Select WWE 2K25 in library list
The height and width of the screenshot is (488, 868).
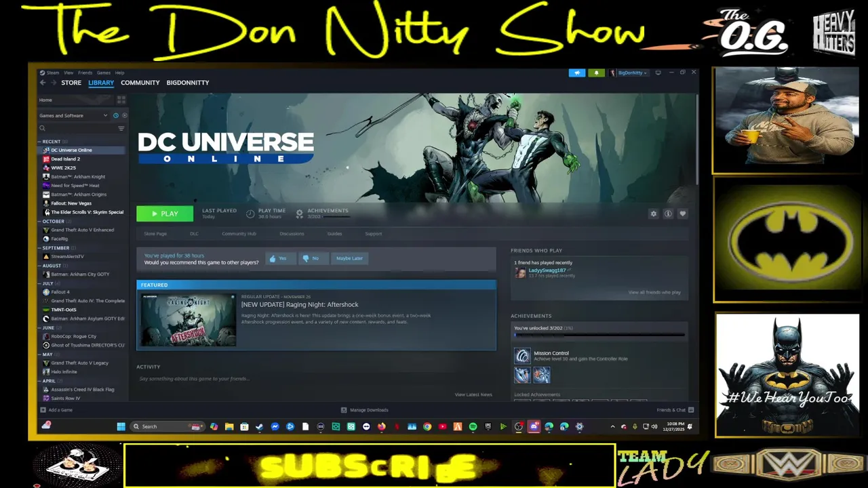[x=63, y=167]
